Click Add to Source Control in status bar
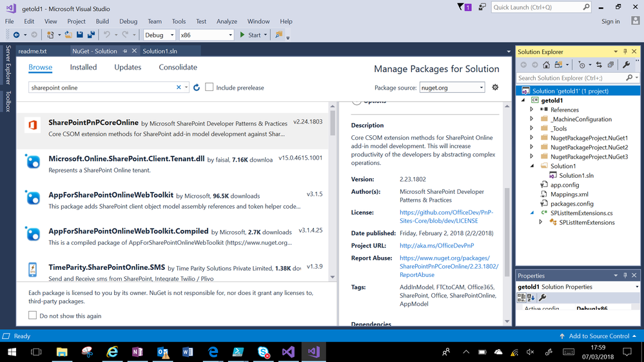Viewport: 644px width, 362px height. pos(599,336)
